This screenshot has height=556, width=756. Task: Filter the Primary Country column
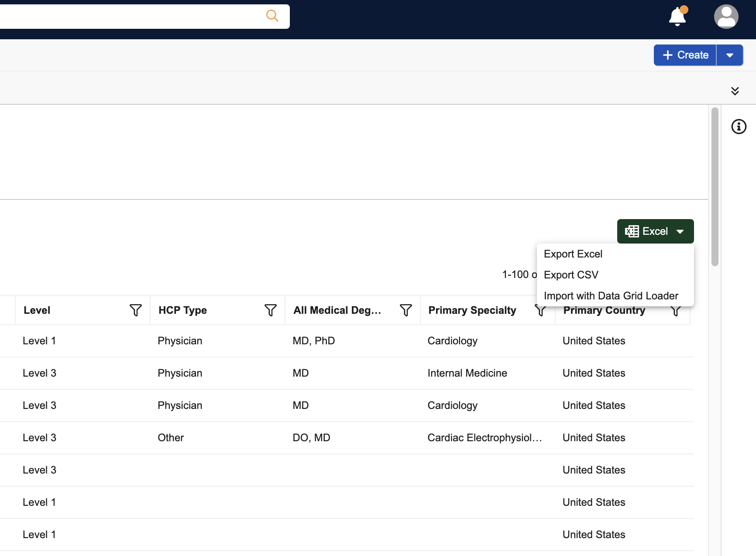[x=676, y=311]
